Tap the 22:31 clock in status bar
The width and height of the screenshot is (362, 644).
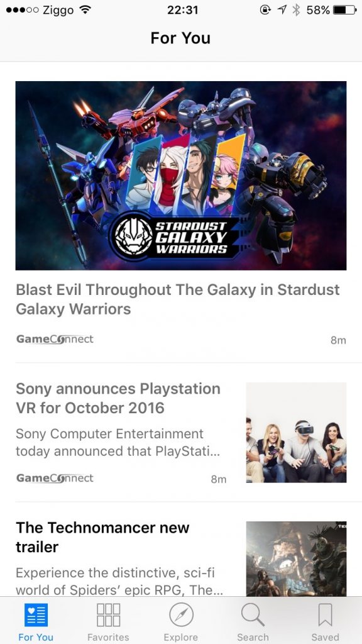click(x=182, y=10)
